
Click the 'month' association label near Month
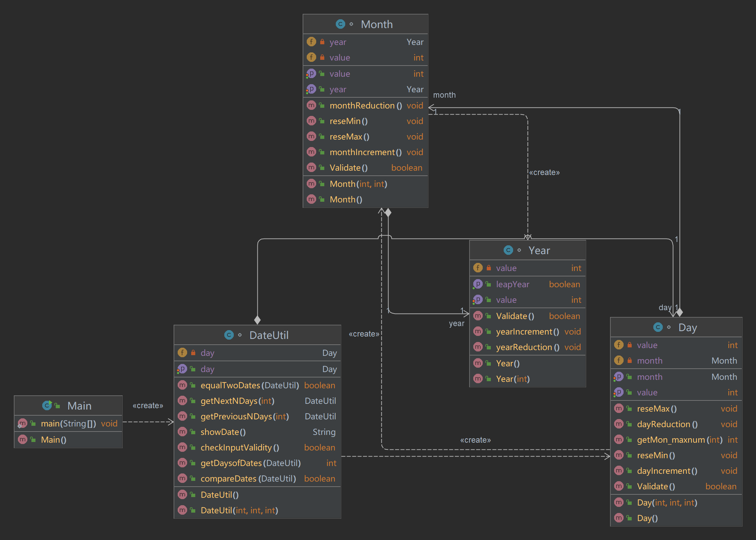[444, 95]
